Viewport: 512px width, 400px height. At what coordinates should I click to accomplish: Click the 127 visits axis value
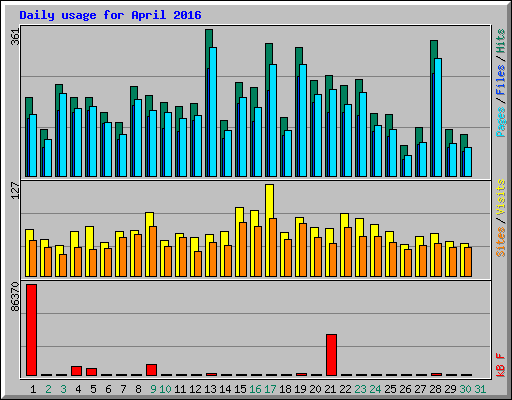point(15,191)
